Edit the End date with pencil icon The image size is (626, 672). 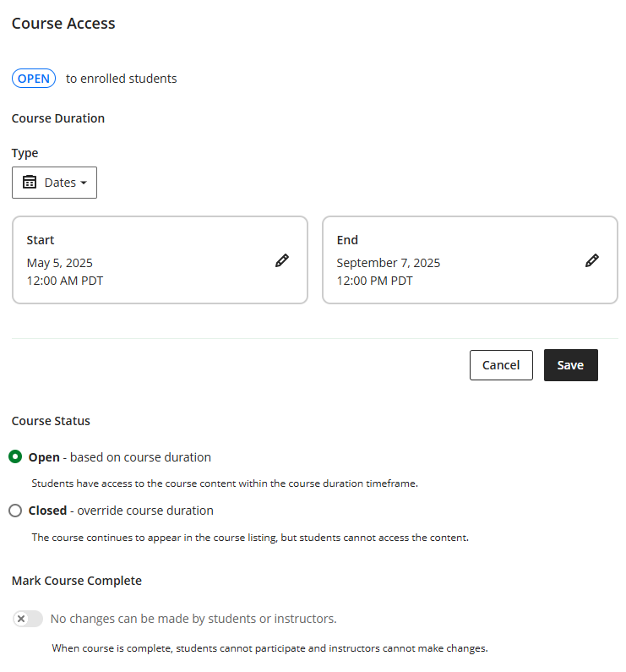[592, 261]
